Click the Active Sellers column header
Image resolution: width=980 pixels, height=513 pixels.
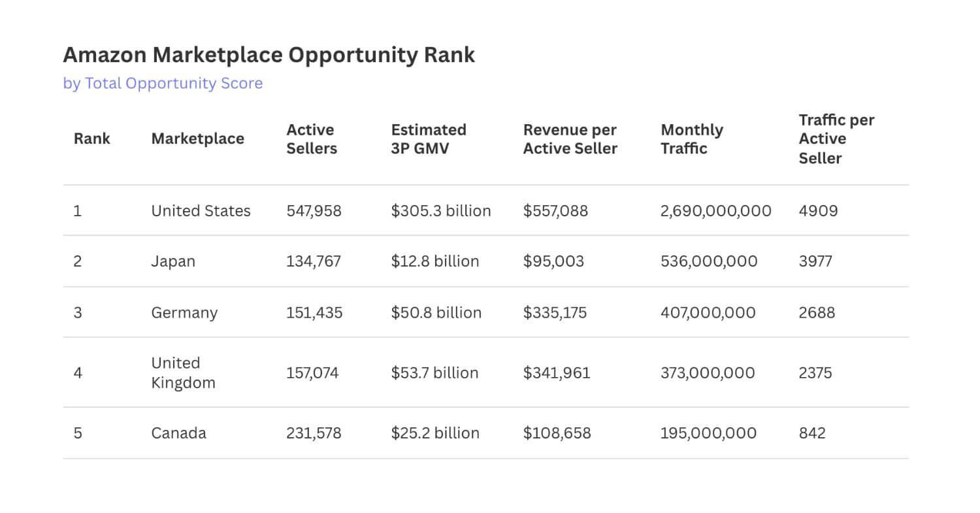point(312,139)
